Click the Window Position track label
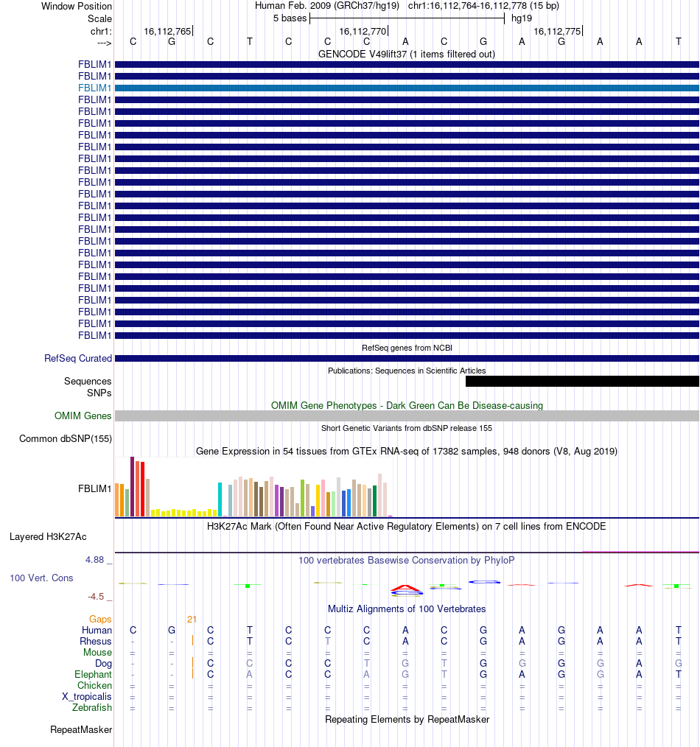Screen dimensions: 700x747 click(76, 6)
